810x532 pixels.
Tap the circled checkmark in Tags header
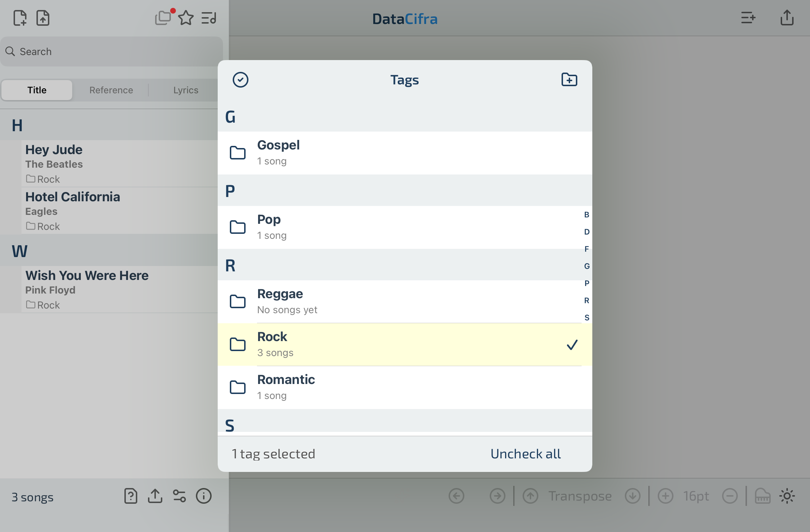[240, 80]
